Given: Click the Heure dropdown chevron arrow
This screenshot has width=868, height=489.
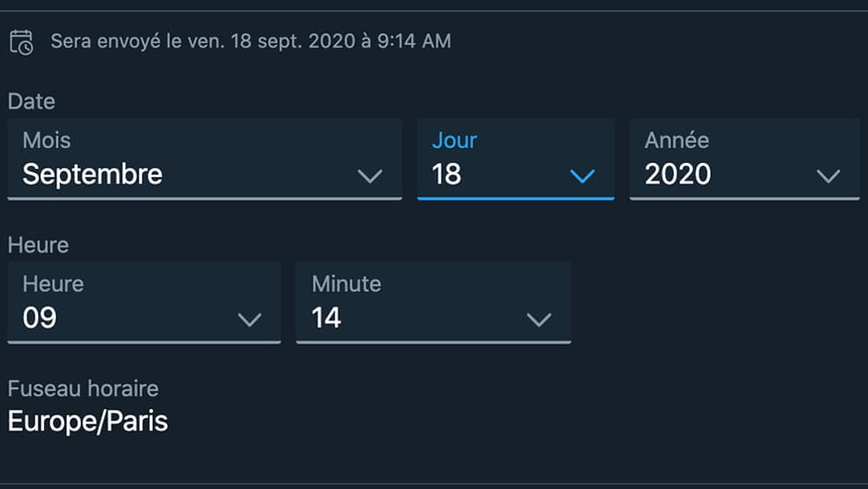Looking at the screenshot, I should 249,320.
